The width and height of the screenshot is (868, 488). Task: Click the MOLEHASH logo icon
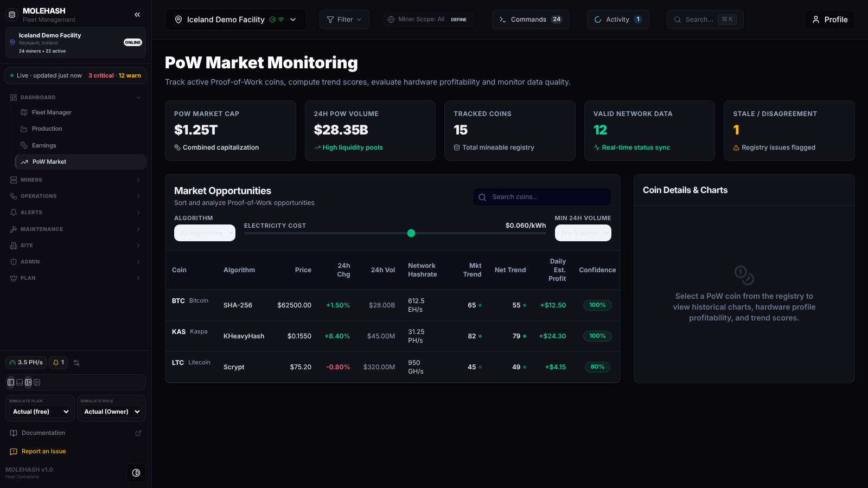12,15
